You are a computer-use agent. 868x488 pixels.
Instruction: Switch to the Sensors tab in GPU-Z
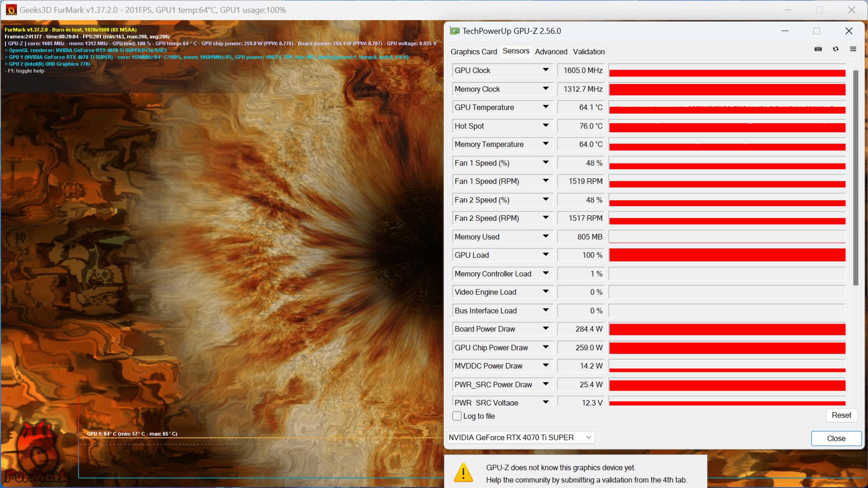click(x=515, y=51)
